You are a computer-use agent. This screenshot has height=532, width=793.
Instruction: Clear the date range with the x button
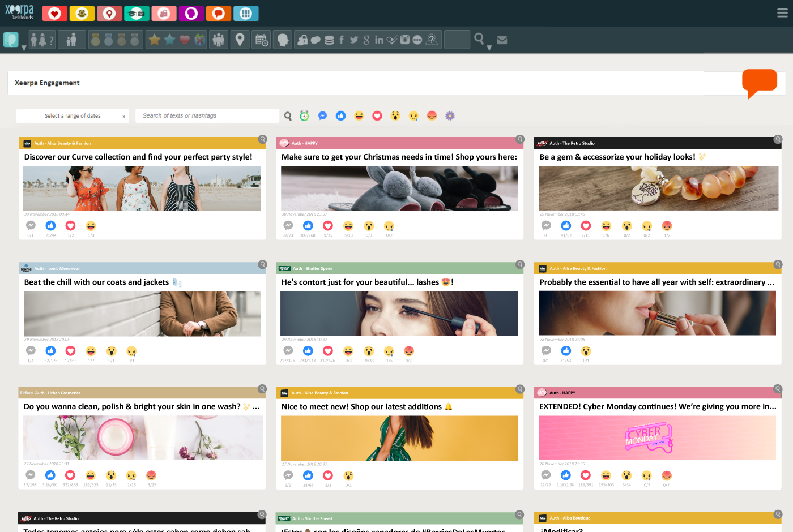(x=123, y=117)
